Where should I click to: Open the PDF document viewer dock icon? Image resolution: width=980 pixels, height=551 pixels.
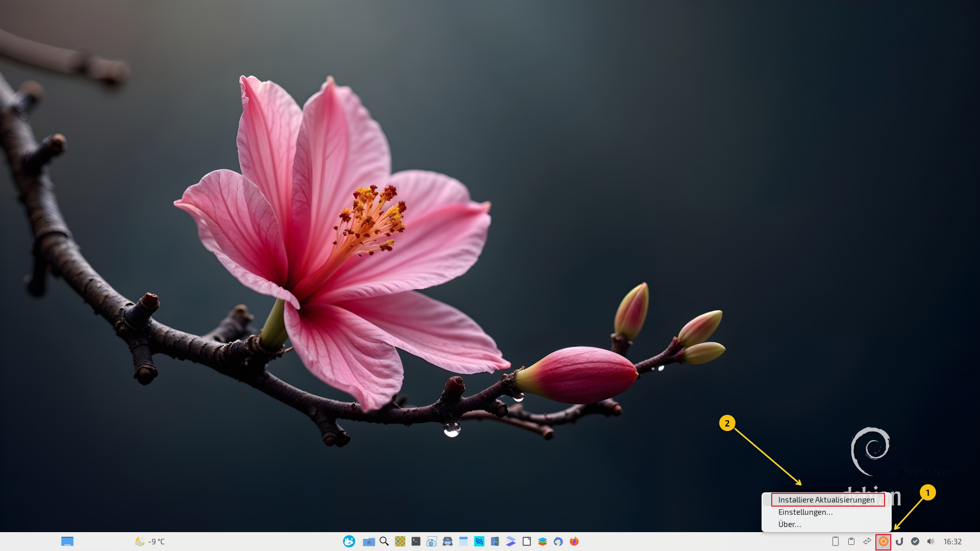coord(495,541)
